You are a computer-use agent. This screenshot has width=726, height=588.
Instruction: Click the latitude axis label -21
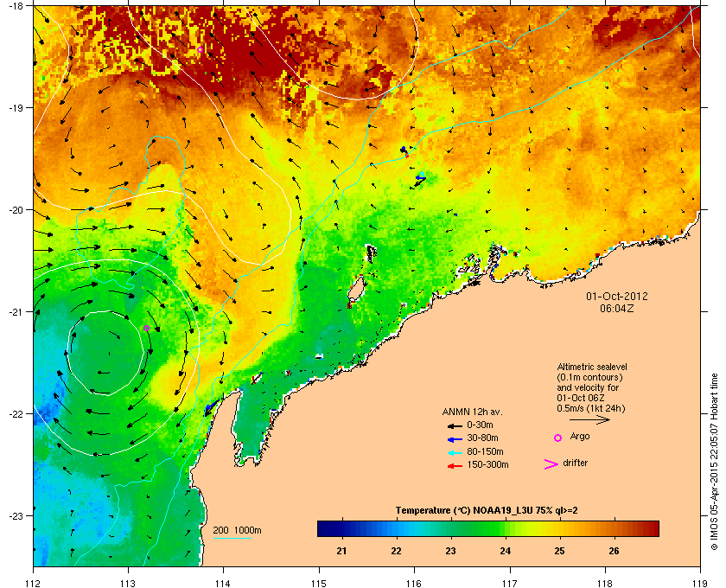[x=15, y=311]
